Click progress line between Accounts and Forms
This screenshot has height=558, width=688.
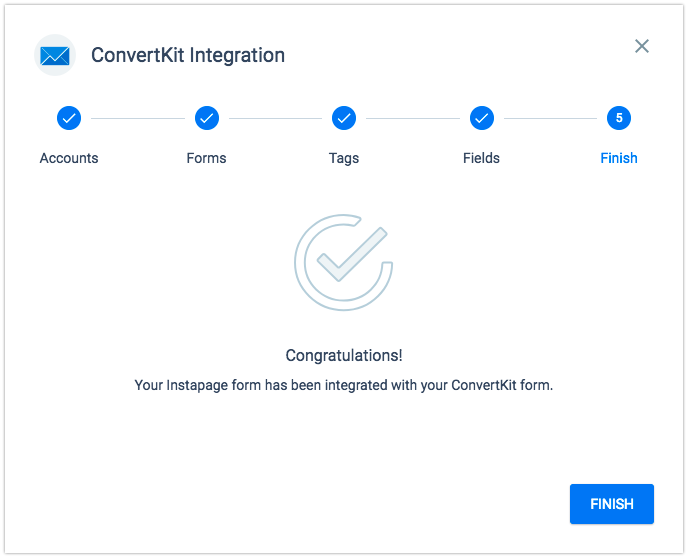pos(138,118)
